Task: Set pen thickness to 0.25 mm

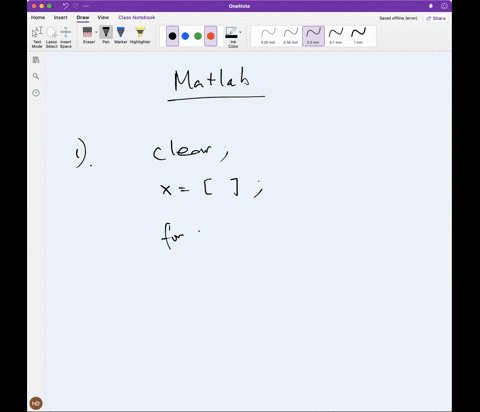Action: (x=268, y=36)
